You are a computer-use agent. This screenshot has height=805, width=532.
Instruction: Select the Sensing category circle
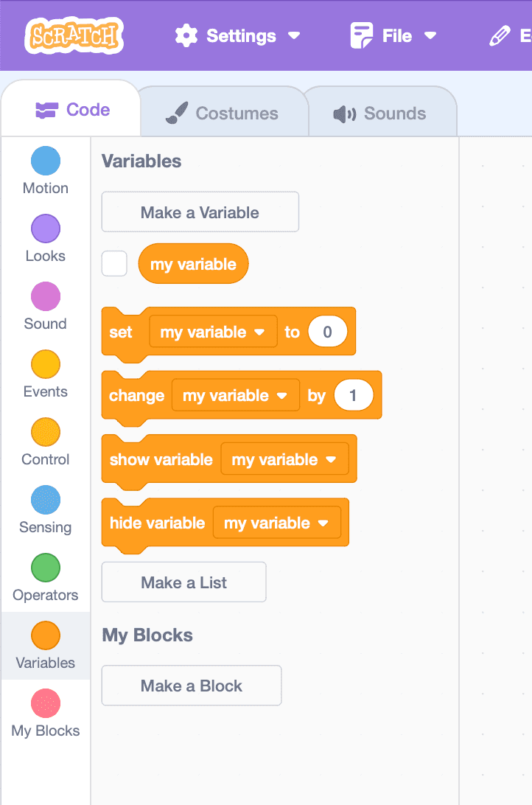[46, 501]
